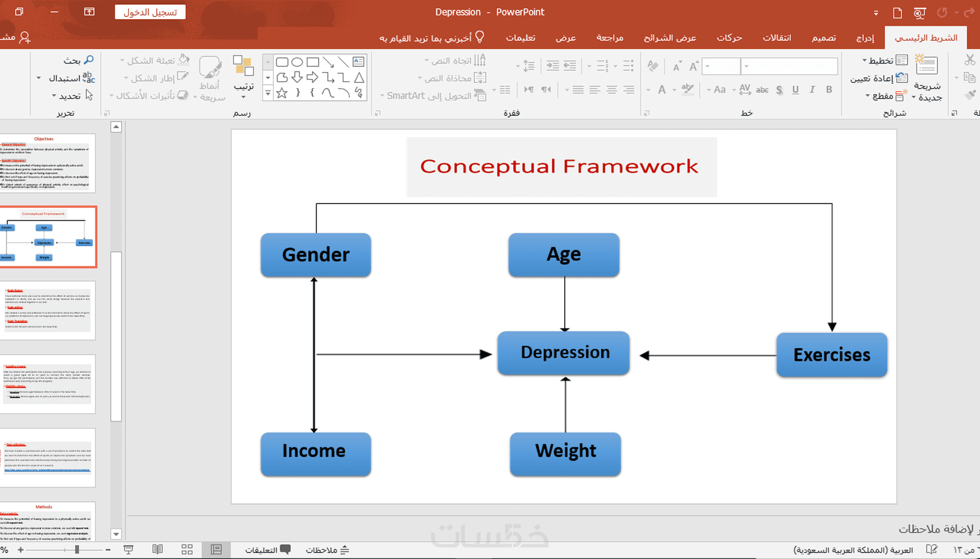This screenshot has height=559, width=980.
Task: Open the font name combo box
Action: click(x=789, y=66)
